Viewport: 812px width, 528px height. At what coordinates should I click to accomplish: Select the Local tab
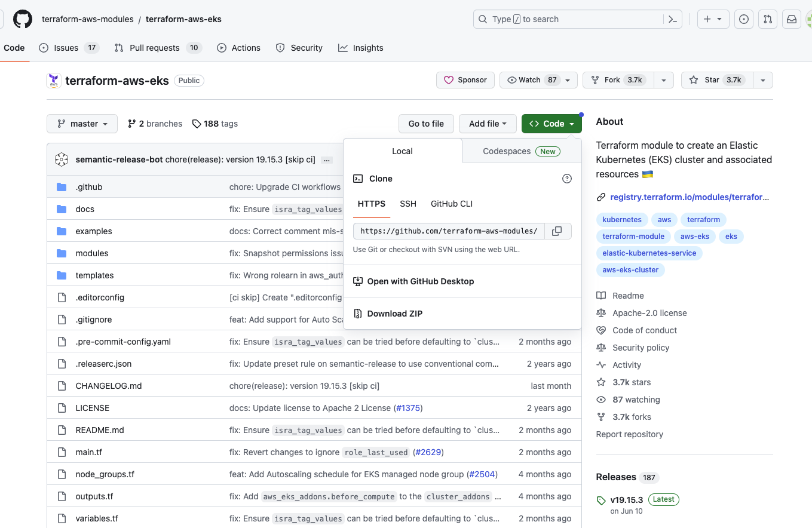pos(402,151)
